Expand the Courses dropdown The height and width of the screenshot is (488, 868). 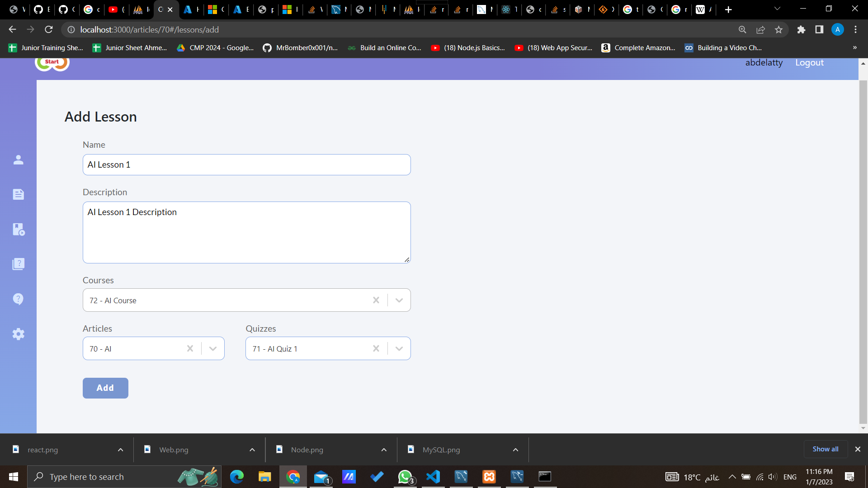tap(399, 300)
